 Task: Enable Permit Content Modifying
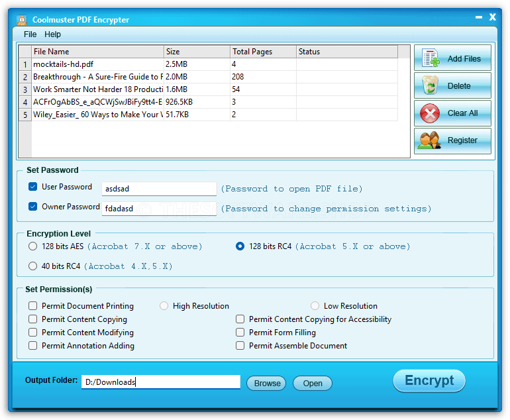33,332
